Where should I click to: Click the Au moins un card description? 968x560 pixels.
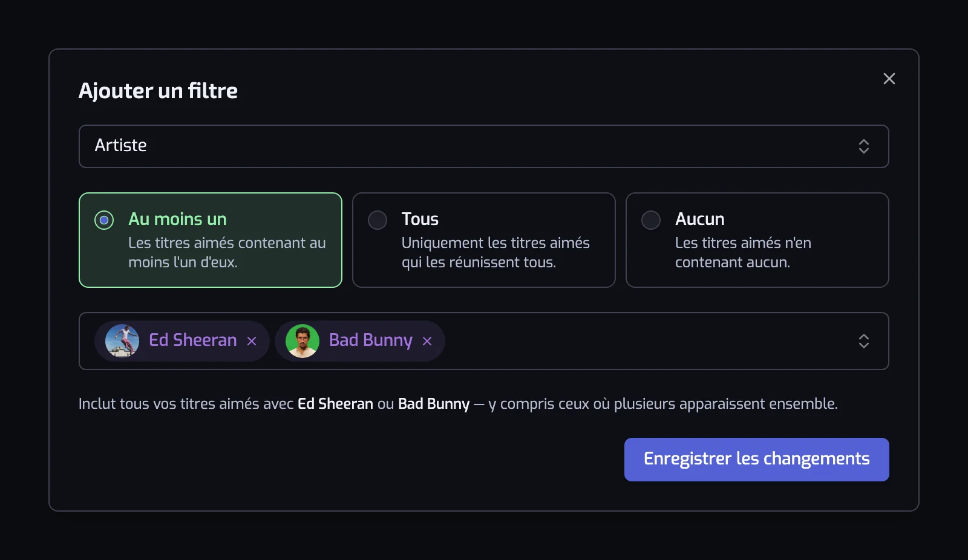pos(227,252)
